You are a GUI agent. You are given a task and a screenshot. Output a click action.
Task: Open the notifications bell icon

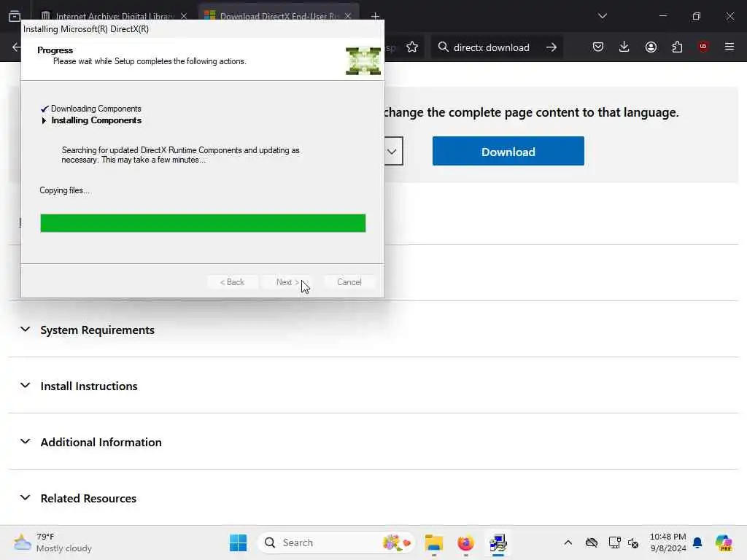pyautogui.click(x=697, y=542)
